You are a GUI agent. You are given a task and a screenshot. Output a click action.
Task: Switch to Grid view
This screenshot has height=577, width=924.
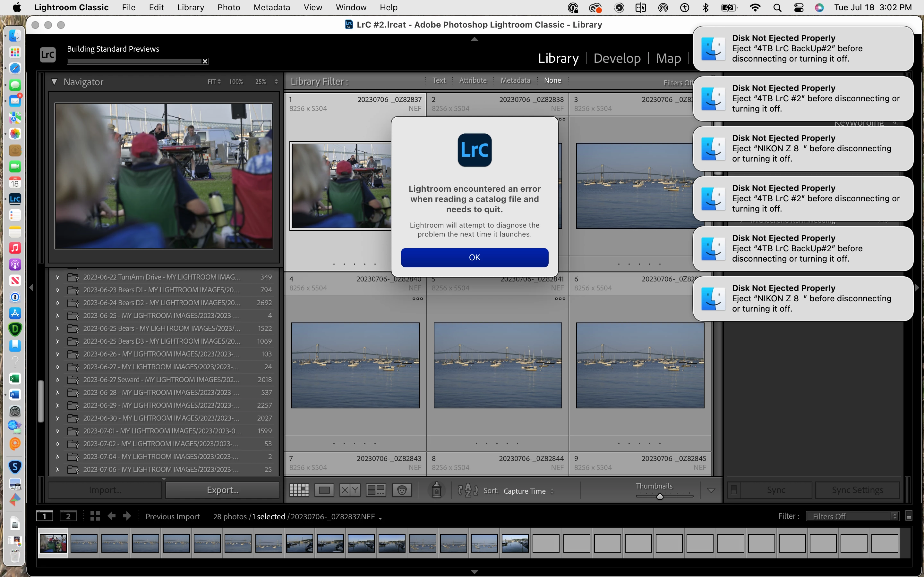click(x=299, y=490)
